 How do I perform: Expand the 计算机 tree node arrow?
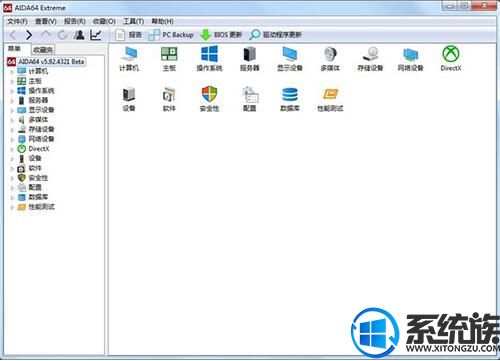click(12, 72)
